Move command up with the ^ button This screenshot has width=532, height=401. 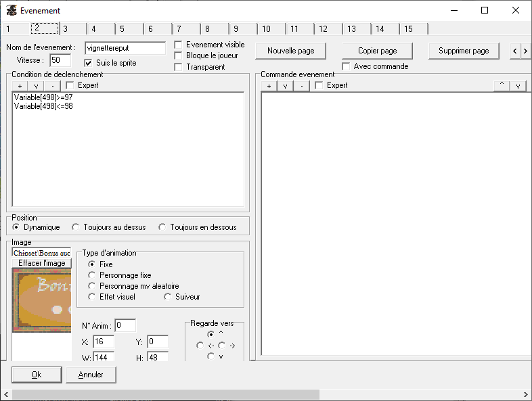(x=502, y=86)
